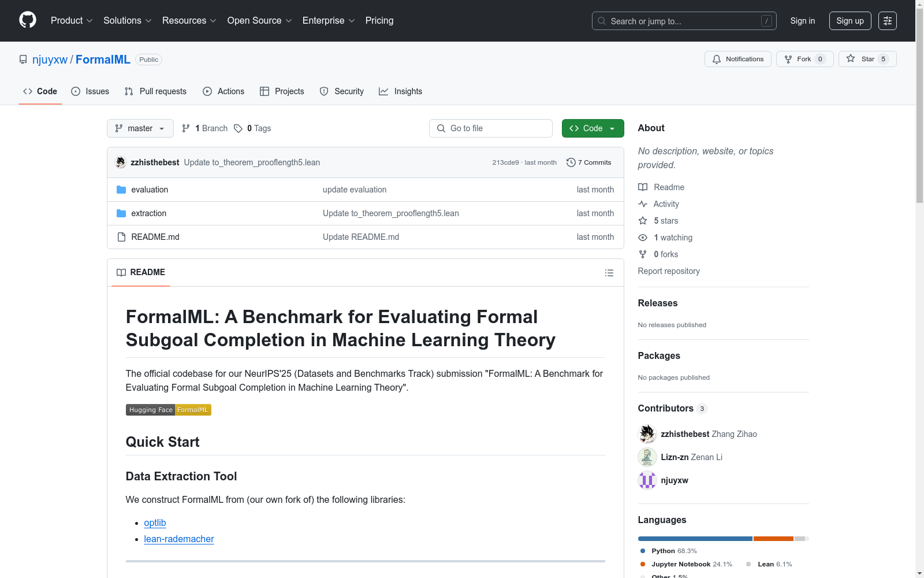Click the Lean language entry with gray dot

coord(769,564)
